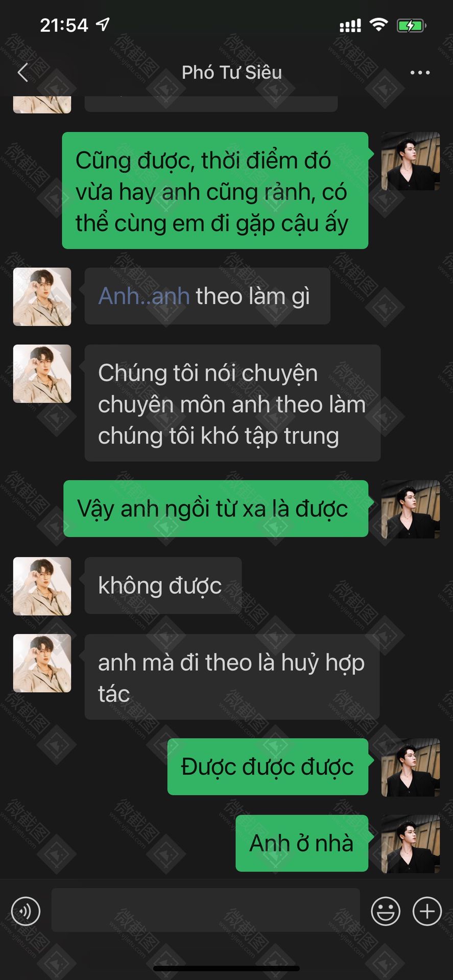The width and height of the screenshot is (453, 980).
Task: Tap the back arrow to leave chat
Action: click(x=22, y=72)
